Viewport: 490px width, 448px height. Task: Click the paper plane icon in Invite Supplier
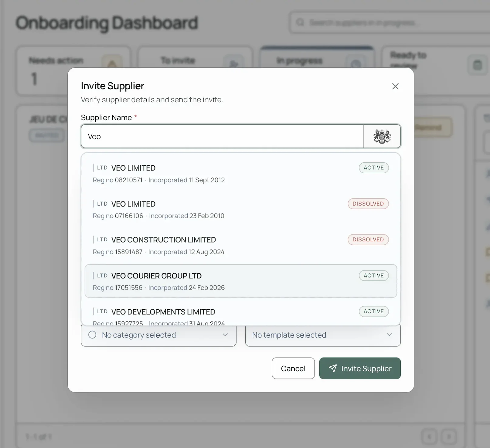pyautogui.click(x=333, y=368)
